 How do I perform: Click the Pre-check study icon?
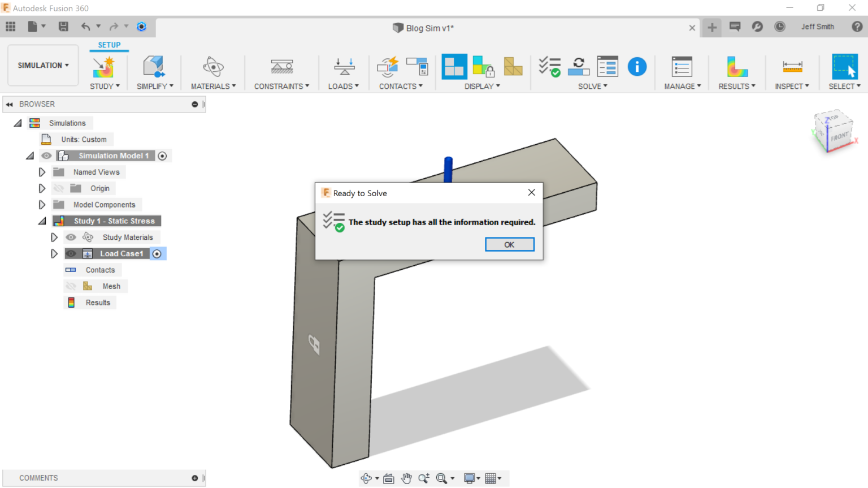click(549, 67)
